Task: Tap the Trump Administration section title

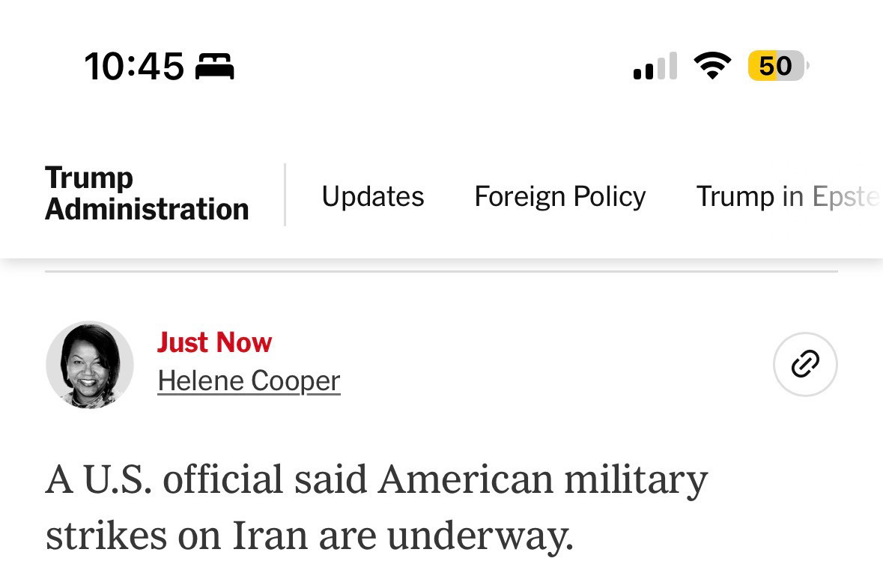Action: [x=147, y=193]
